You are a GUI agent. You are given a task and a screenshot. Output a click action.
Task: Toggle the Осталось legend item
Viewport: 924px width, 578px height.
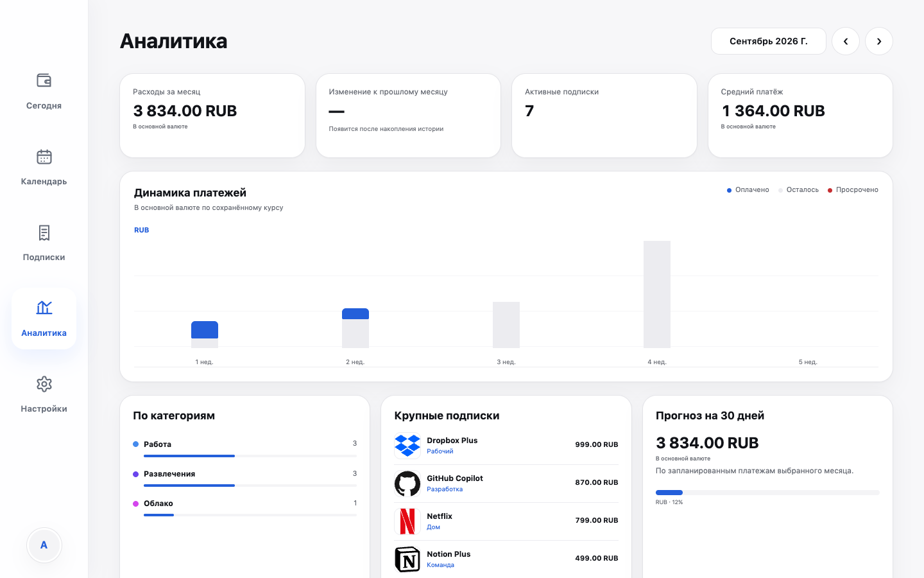798,190
